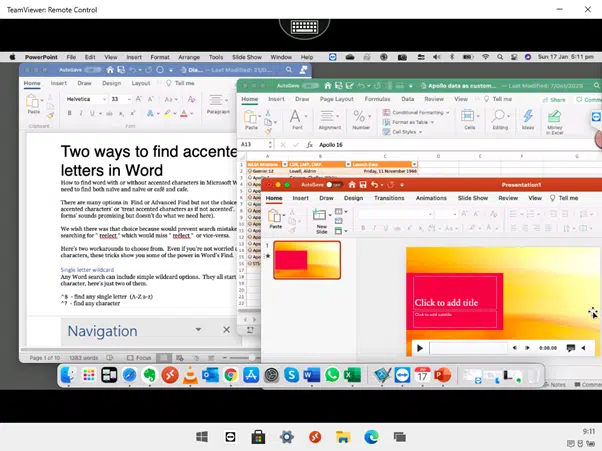602x451 pixels.
Task: Toggle AutoSave switch in Excel
Action: [x=309, y=86]
